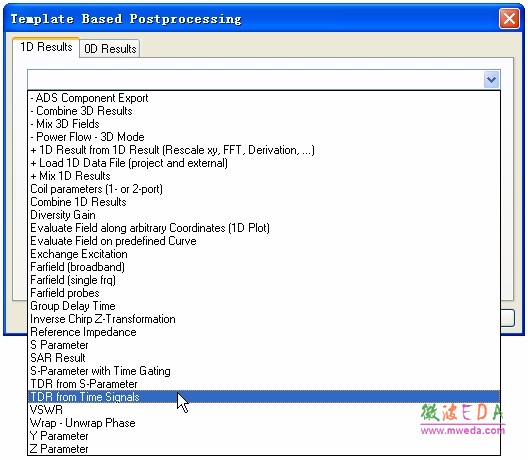
Task: Pick Combine 3D Results from list
Action: pos(264,111)
